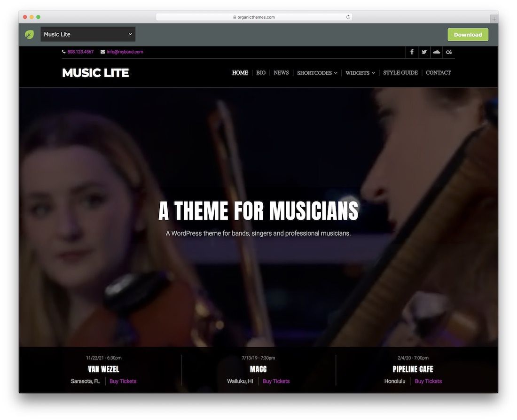517x420 pixels.
Task: Buy Tickets for the Van Wezel show
Action: tap(123, 381)
